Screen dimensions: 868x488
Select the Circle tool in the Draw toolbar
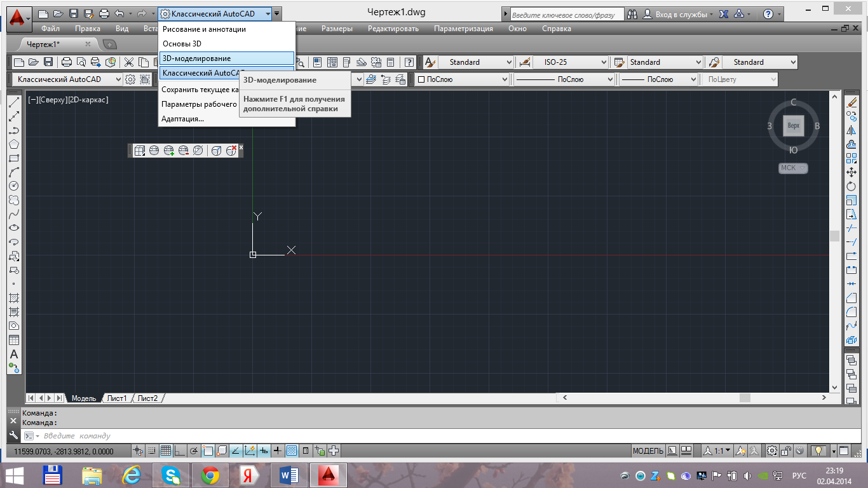click(14, 186)
